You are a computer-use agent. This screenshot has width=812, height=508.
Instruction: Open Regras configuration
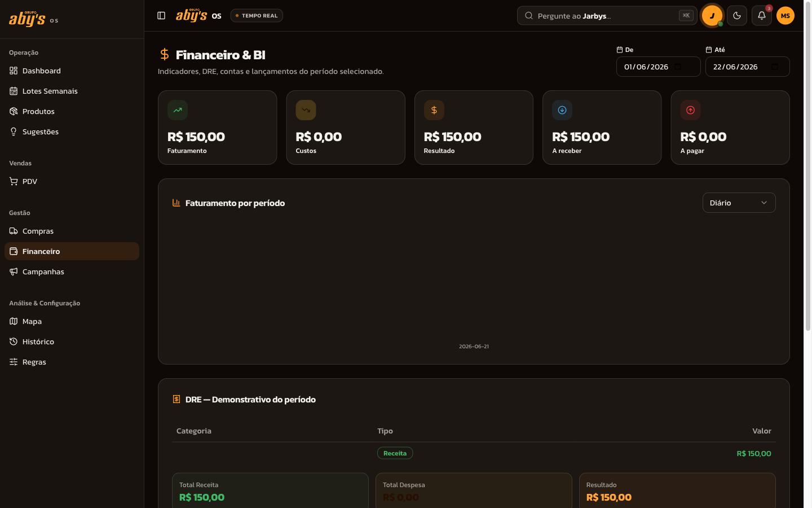(72, 362)
